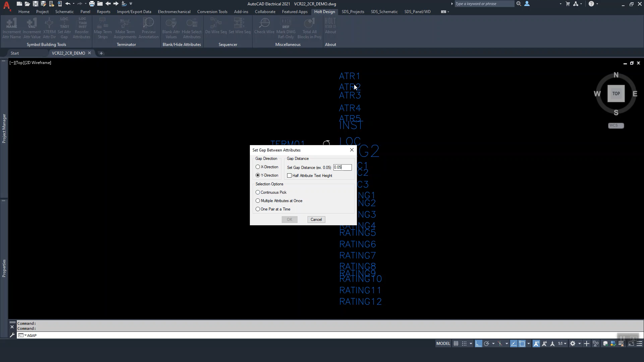This screenshot has width=644, height=362.
Task: Switch to the Schematic ribbon tab
Action: click(64, 12)
